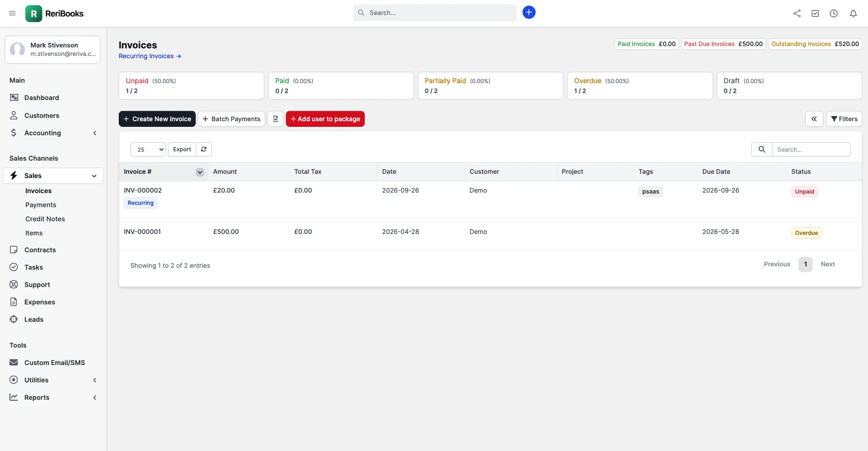Click Mark Stivenson's profile avatar
Screen dimensions: 868x451
coord(18,49)
